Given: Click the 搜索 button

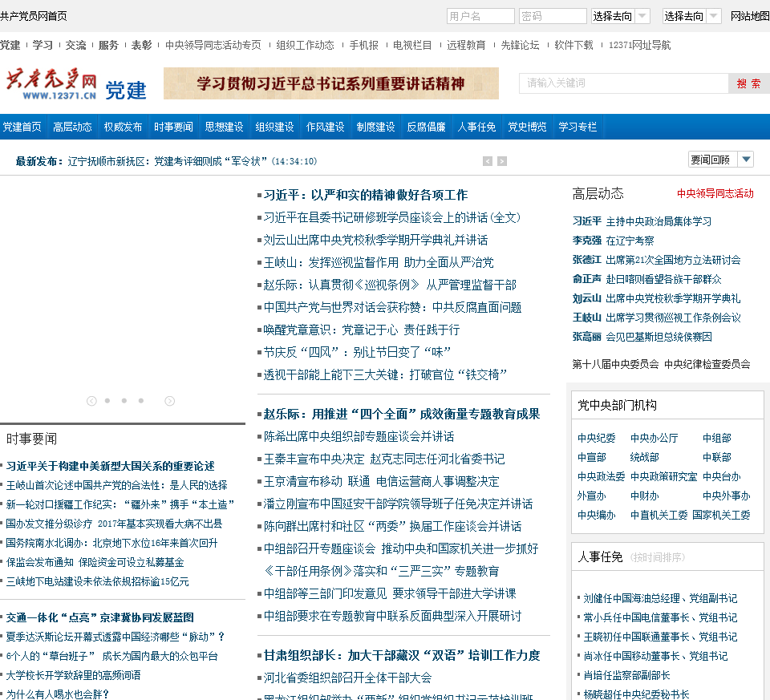Looking at the screenshot, I should coord(748,83).
